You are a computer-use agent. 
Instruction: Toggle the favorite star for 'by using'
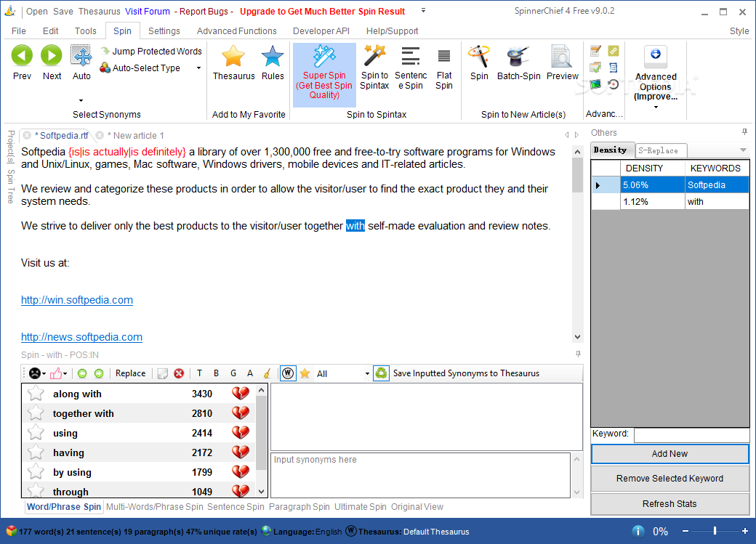point(36,472)
